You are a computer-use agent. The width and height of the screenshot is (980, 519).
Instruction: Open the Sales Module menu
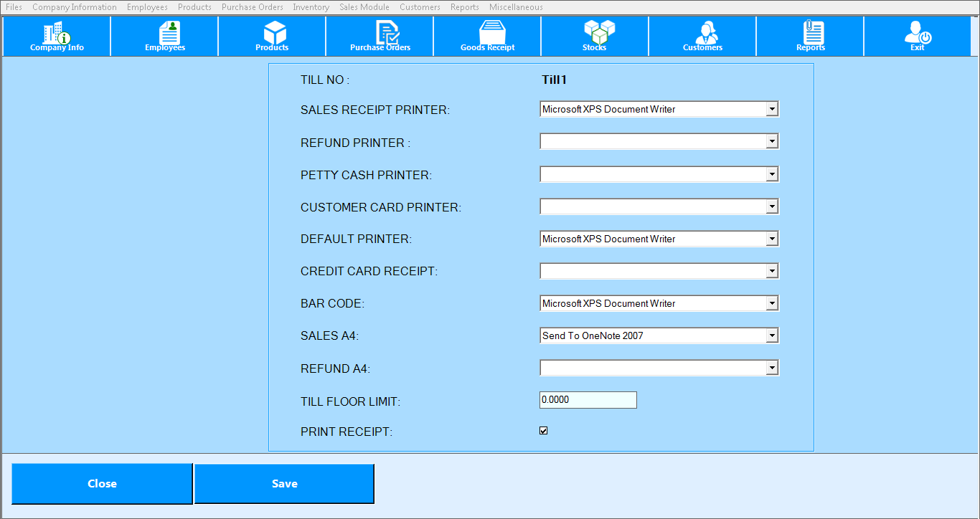pos(364,7)
